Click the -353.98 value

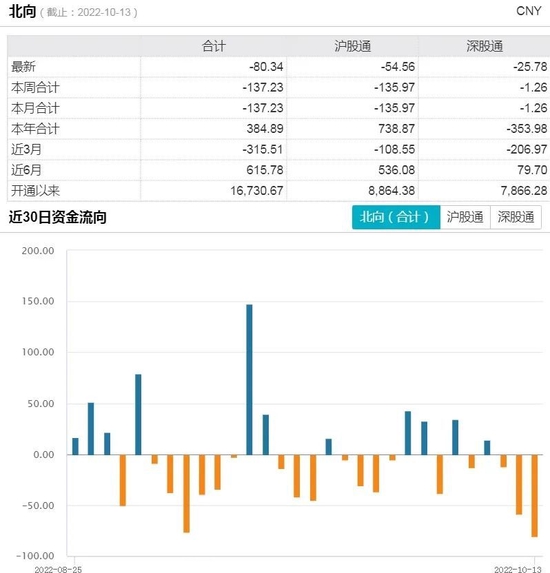pyautogui.click(x=527, y=129)
